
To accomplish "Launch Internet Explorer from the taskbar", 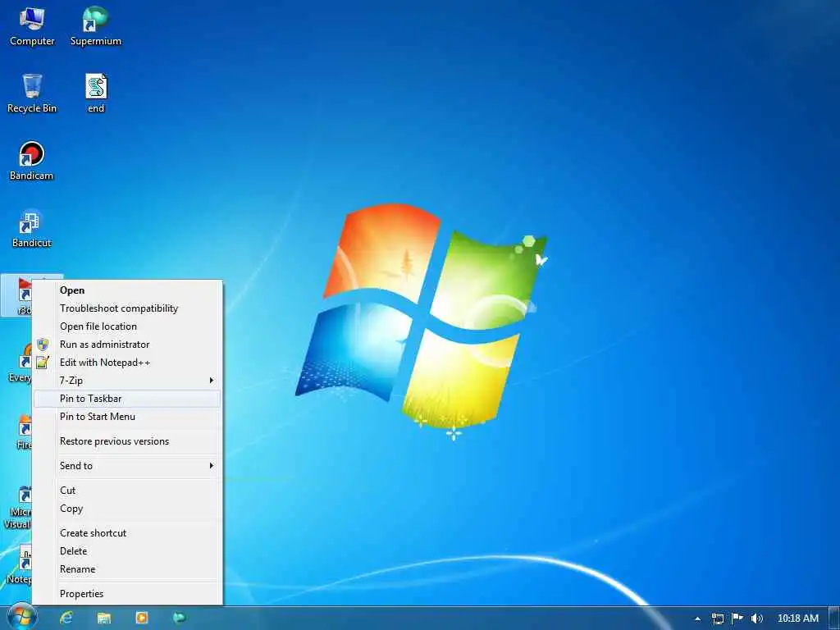I will [66, 619].
